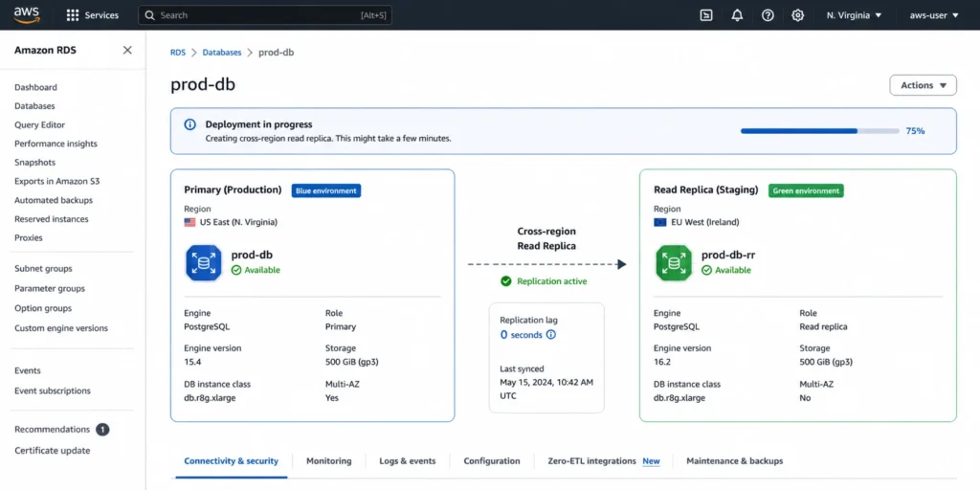Open Performance insights in the sidebar
The width and height of the screenshot is (980, 490).
[56, 144]
